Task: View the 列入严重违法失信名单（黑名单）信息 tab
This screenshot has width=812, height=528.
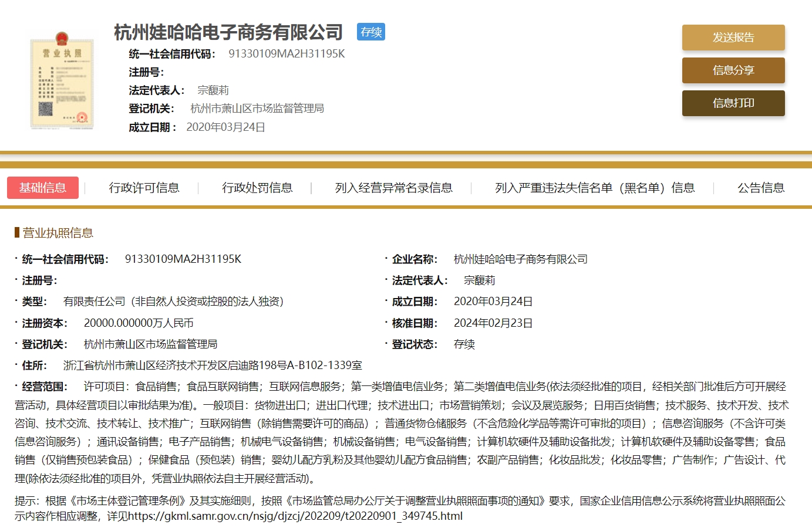Action: [594, 188]
